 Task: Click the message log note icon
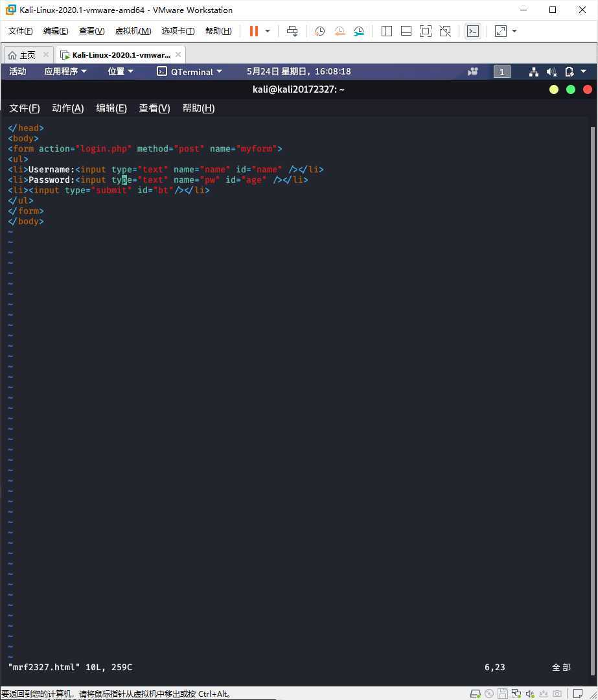coord(578,694)
